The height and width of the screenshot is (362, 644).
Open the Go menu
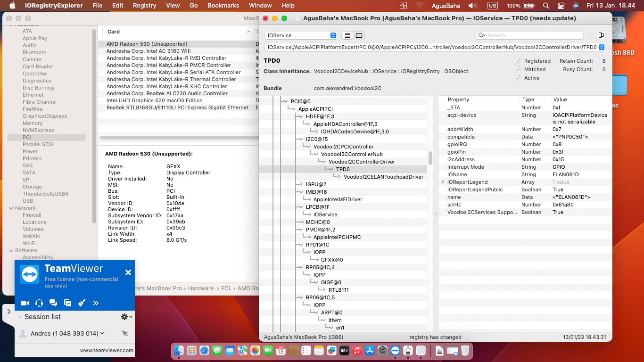pyautogui.click(x=194, y=6)
